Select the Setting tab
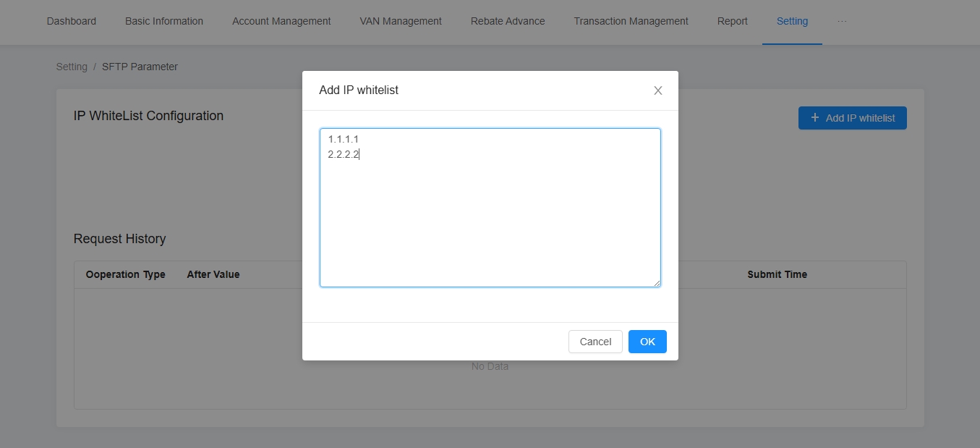The width and height of the screenshot is (980, 448). pos(792,21)
